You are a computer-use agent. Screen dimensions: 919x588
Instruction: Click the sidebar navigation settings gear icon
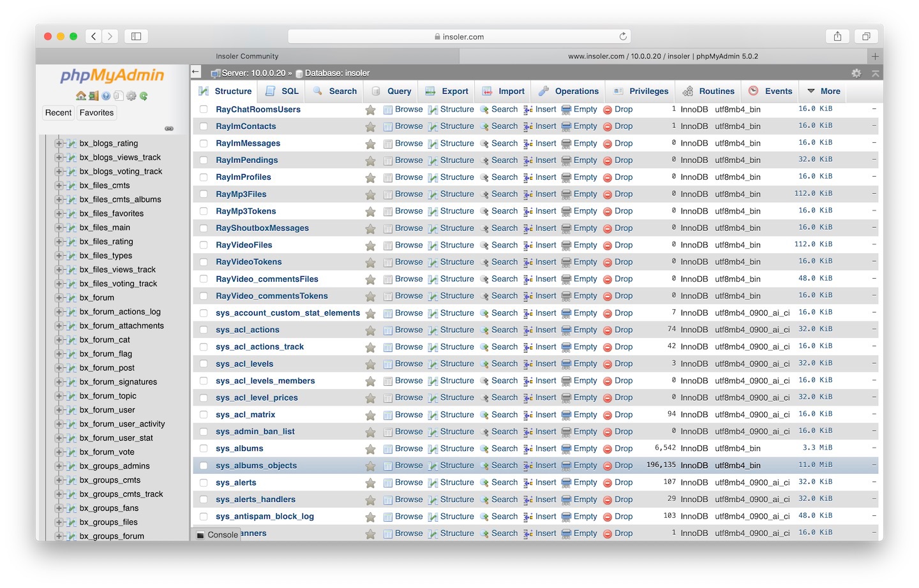tap(131, 96)
